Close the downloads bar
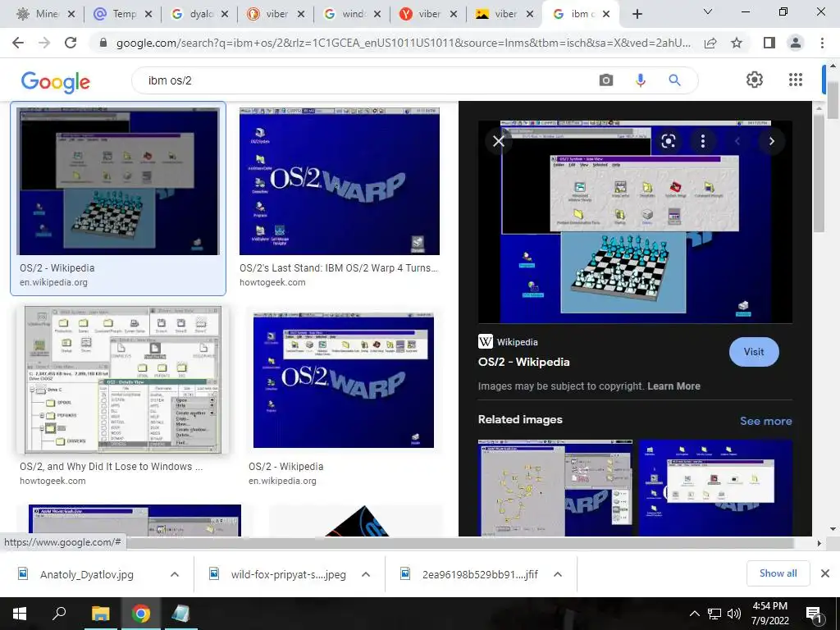 click(x=825, y=573)
